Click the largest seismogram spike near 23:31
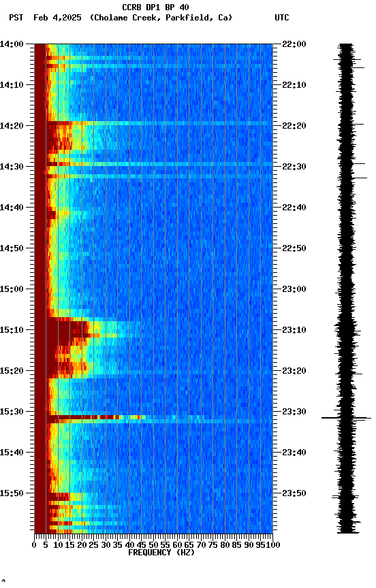The image size is (376, 588). [x=346, y=418]
